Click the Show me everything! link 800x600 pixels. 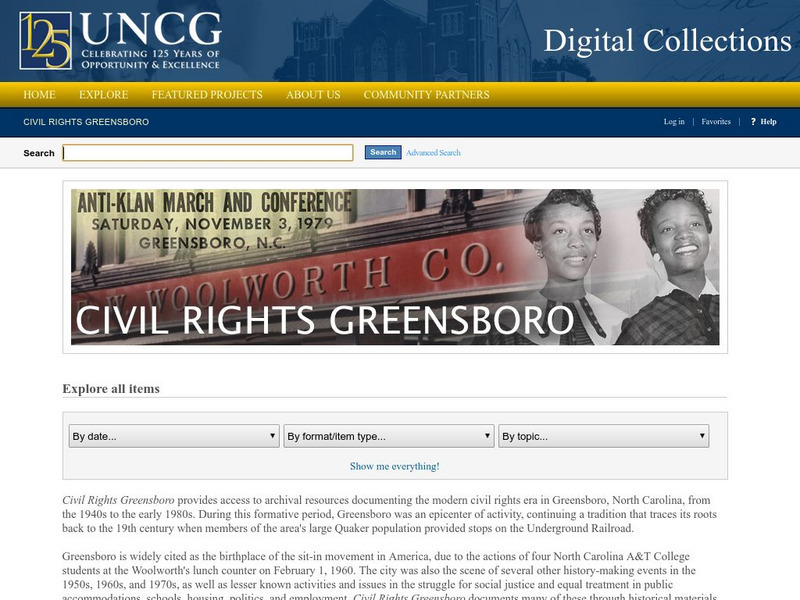pos(394,466)
